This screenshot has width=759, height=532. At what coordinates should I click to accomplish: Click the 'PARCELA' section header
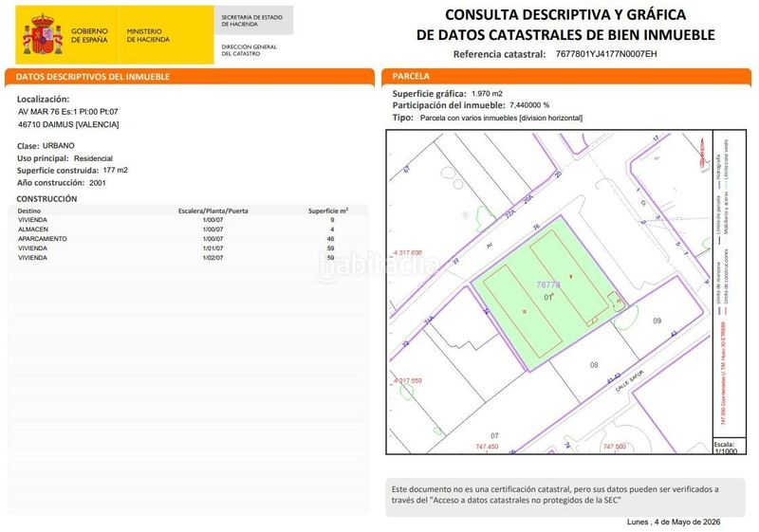tap(411, 76)
